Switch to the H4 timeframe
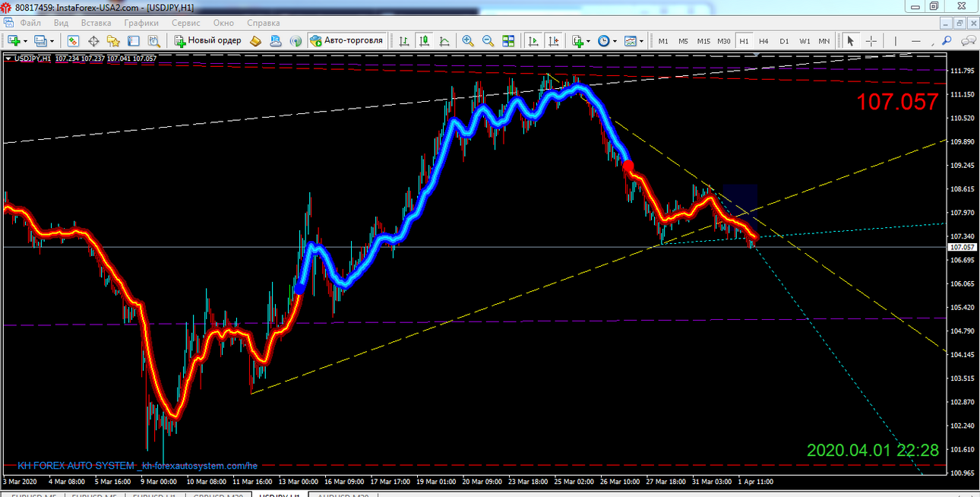 [763, 40]
